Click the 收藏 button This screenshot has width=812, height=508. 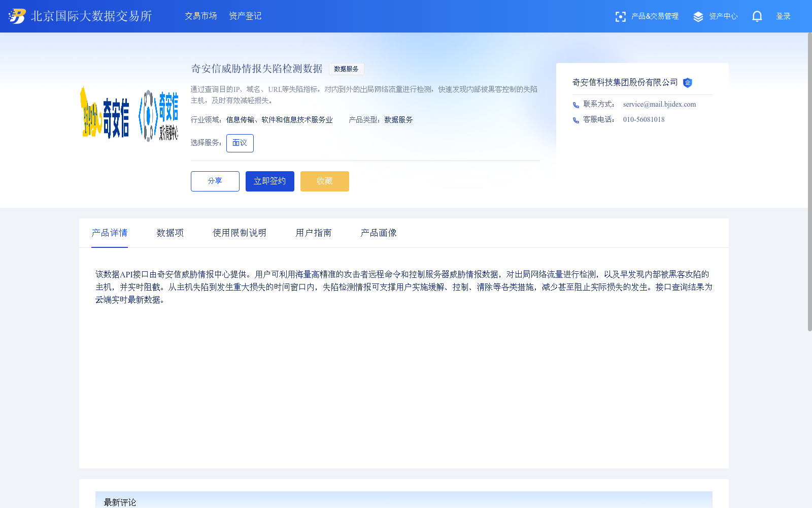click(325, 181)
